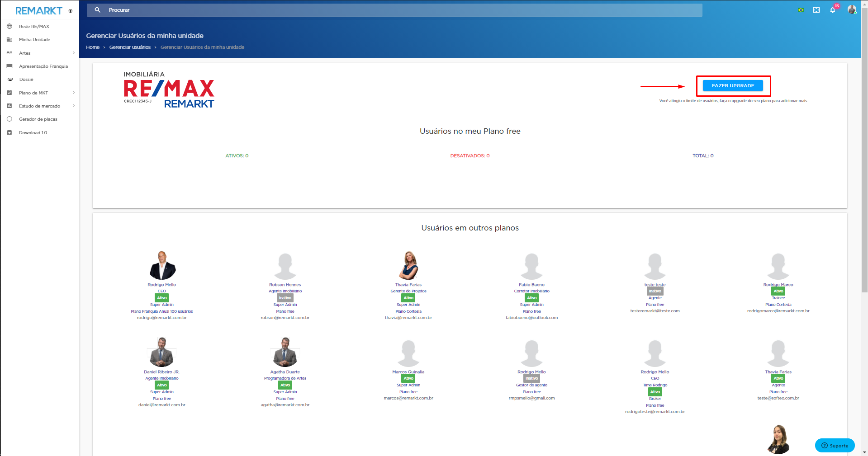Screen dimensions: 868x456
Task: Open the Suporte help button
Action: pyautogui.click(x=835, y=445)
